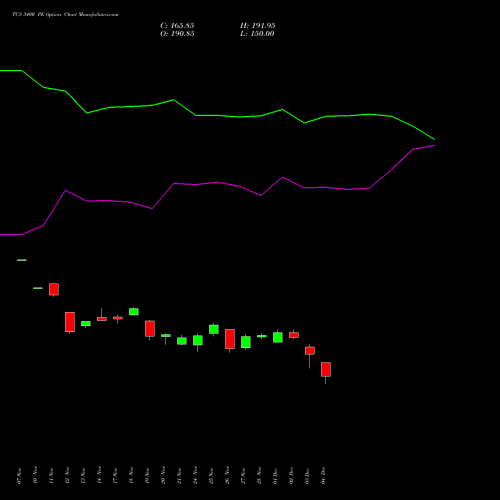This screenshot has height=500, width=500.
Task: Select the green candle above 25 Nov
Action: (x=214, y=329)
